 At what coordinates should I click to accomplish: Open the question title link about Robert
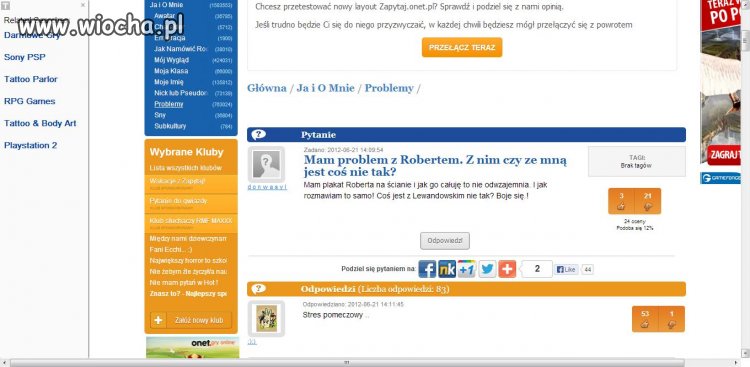click(x=435, y=166)
